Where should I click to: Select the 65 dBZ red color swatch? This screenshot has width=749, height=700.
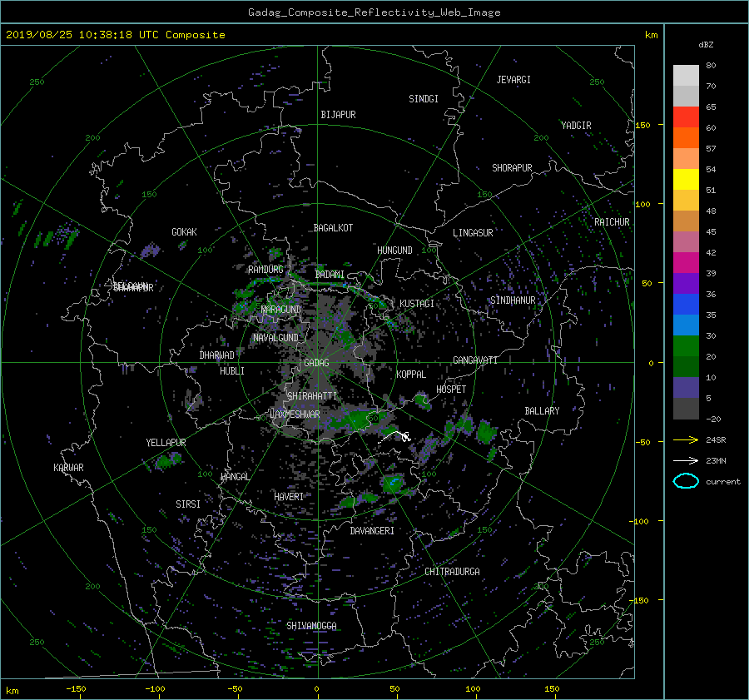(686, 117)
